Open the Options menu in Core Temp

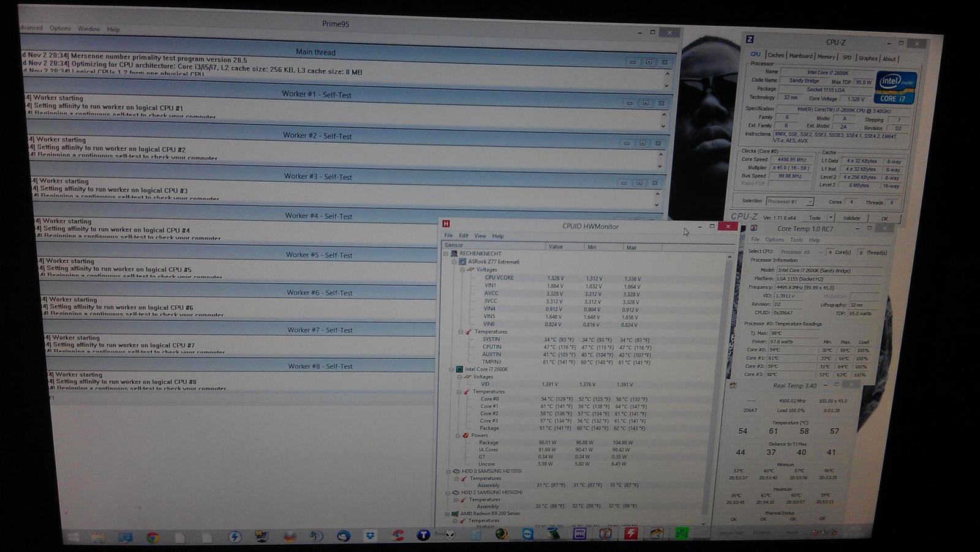click(x=774, y=239)
